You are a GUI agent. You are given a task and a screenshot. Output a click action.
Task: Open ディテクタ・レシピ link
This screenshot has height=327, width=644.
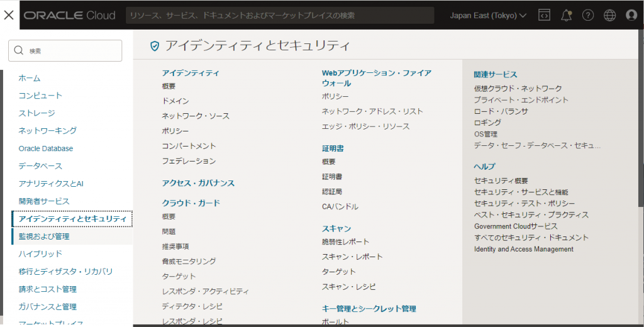(192, 306)
